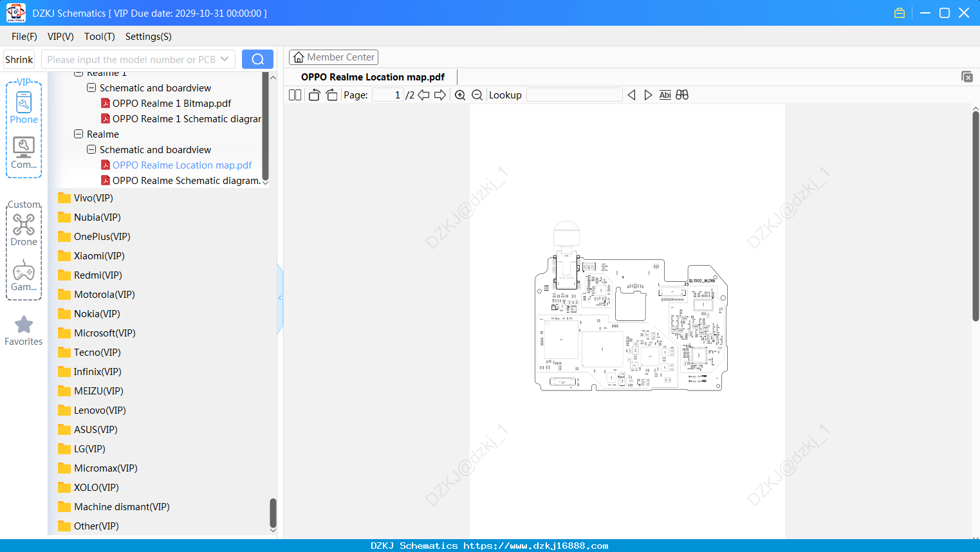This screenshot has height=552, width=980.
Task: Collapse the left panel via splitter handle
Action: [x=280, y=298]
